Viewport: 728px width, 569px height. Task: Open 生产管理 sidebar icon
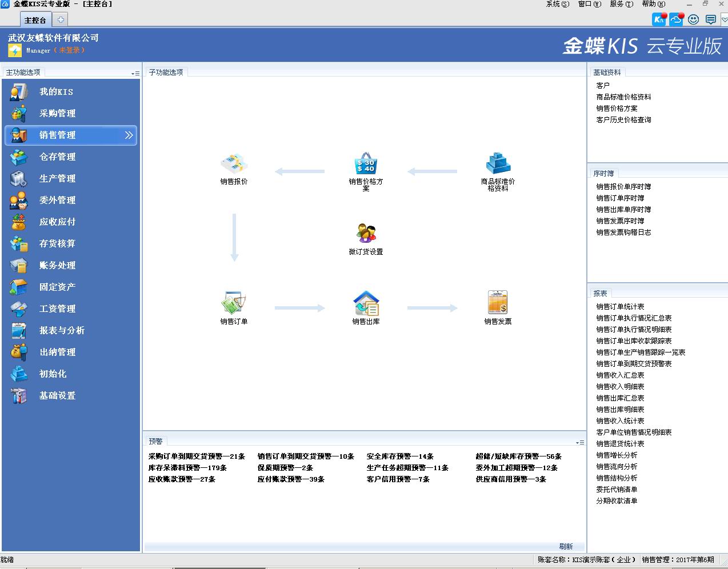[19, 179]
